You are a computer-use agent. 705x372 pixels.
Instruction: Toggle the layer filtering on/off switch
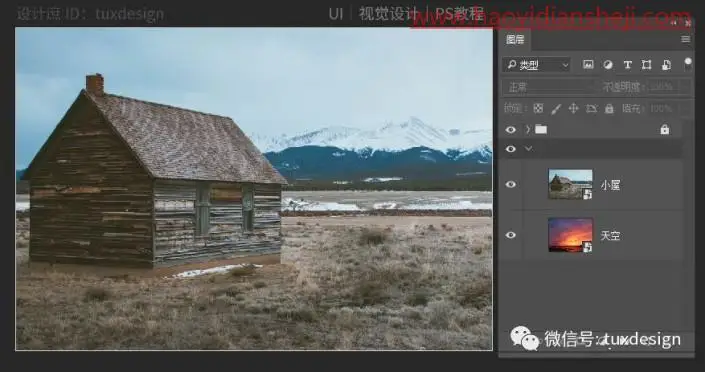687,64
